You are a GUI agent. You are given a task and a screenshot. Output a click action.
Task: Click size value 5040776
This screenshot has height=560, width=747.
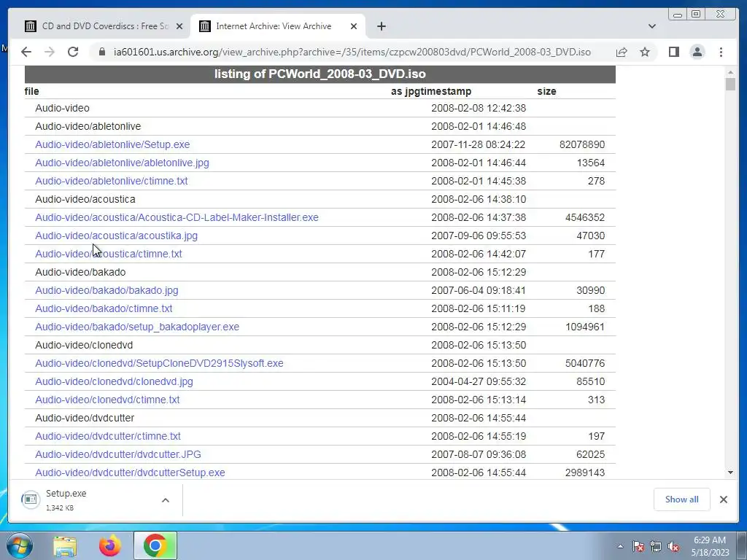[x=585, y=363]
